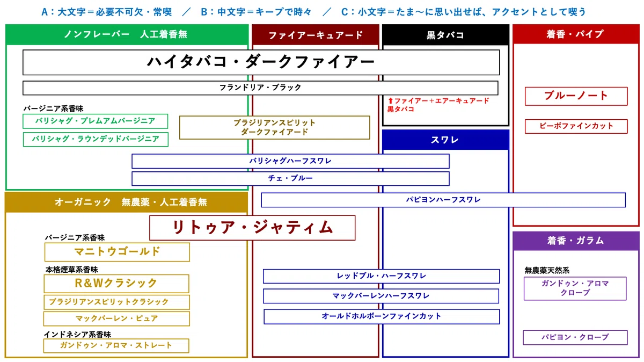Click ブラジリアンスピリットクラシック box
The width and height of the screenshot is (644, 362).
tap(116, 302)
